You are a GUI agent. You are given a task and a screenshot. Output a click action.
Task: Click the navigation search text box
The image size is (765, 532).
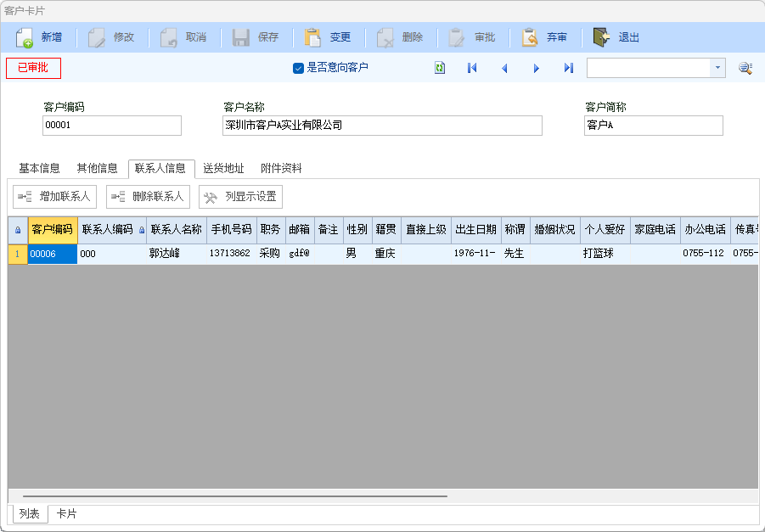pos(649,68)
